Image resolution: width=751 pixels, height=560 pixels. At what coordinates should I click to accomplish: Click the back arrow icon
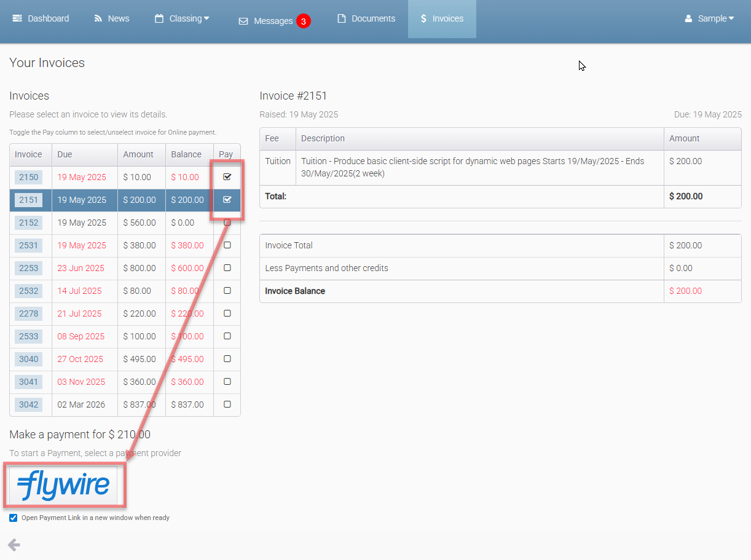tap(14, 545)
